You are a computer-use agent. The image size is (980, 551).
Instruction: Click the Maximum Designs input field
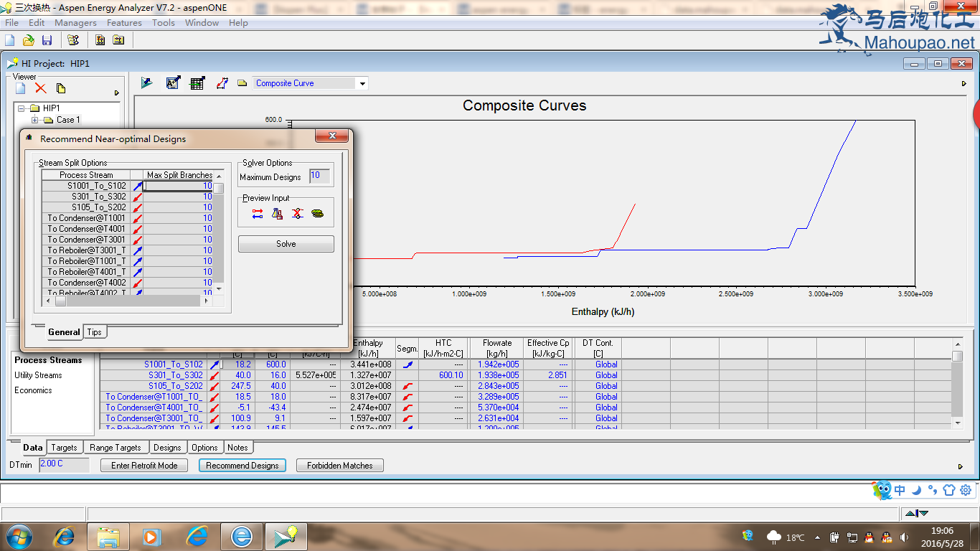click(319, 176)
